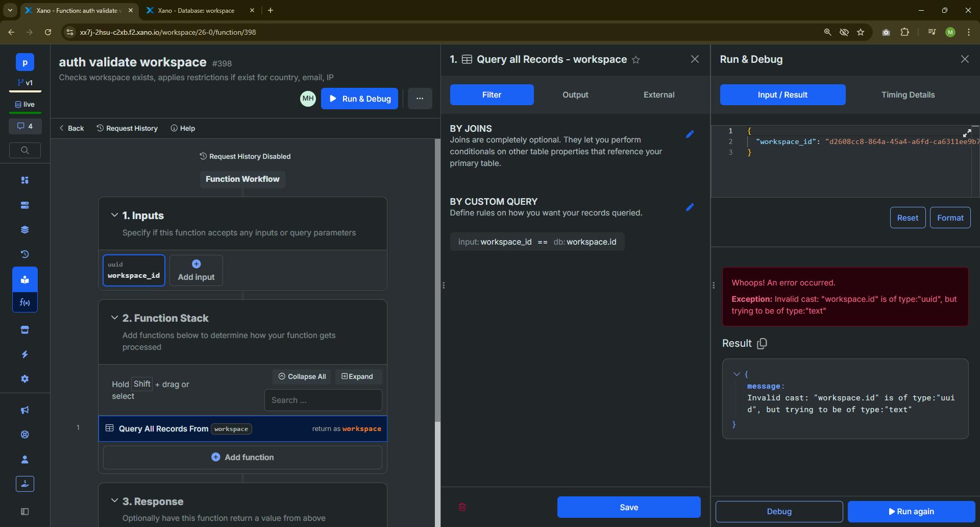
Task: Select the Timing Details tab
Action: click(x=908, y=95)
